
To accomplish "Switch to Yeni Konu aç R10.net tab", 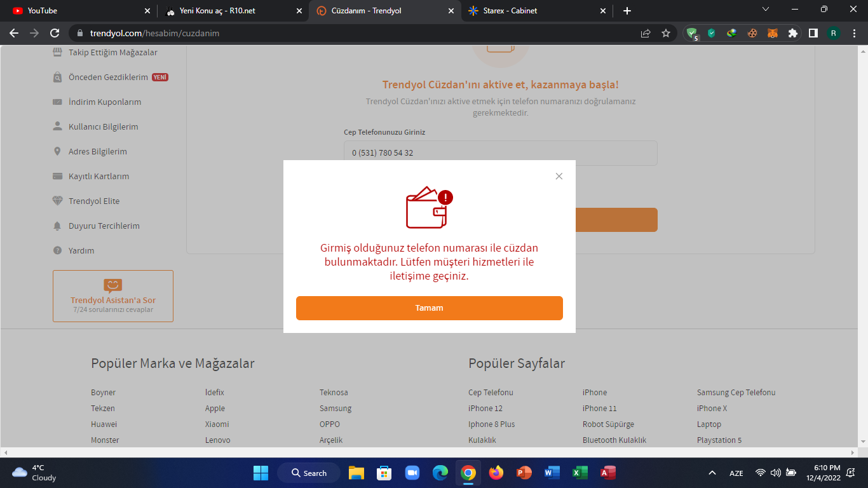I will pyautogui.click(x=233, y=11).
